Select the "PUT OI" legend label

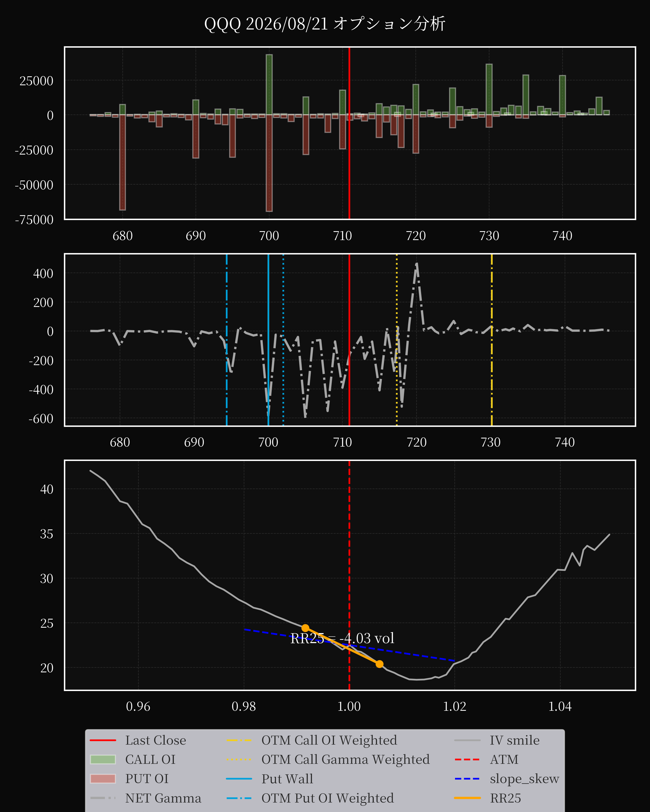147,779
